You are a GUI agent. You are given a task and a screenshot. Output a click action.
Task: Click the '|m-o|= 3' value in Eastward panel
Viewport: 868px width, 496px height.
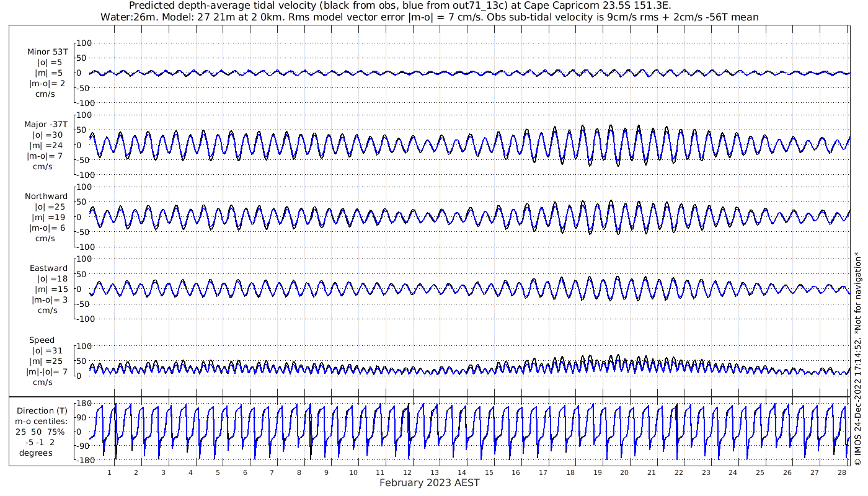(50, 299)
